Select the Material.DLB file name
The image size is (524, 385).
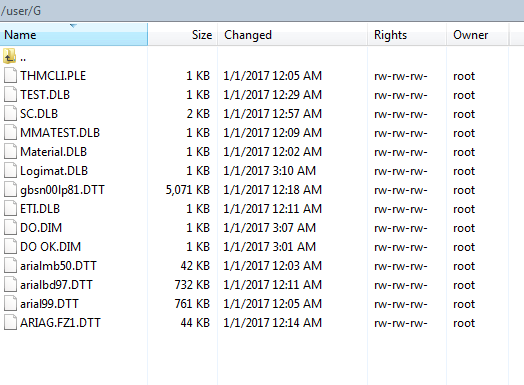(x=53, y=152)
